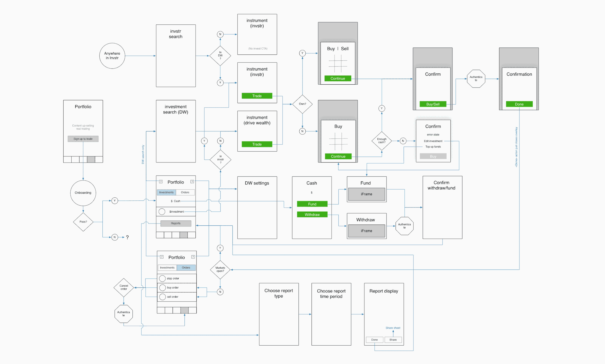Click left help icon in Orders-tab Portfolio header
This screenshot has width=605, height=364.
162,257
